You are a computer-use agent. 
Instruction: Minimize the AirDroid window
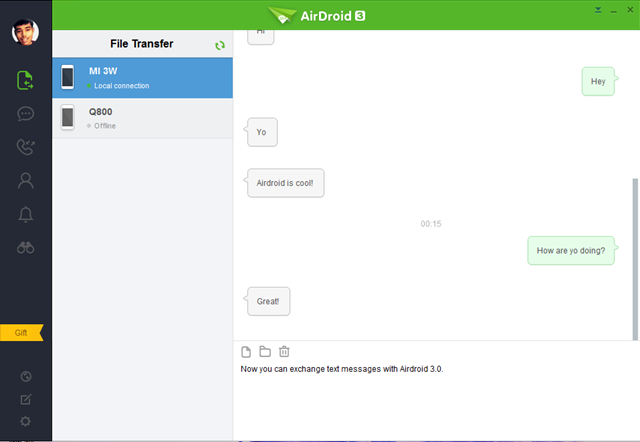point(613,11)
